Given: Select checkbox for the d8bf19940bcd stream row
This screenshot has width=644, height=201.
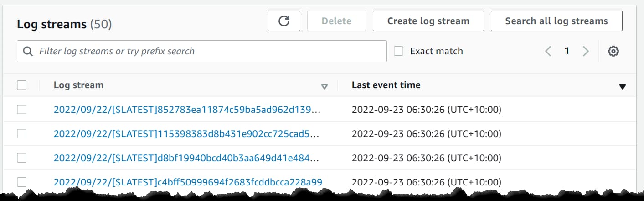Looking at the screenshot, I should pos(21,158).
